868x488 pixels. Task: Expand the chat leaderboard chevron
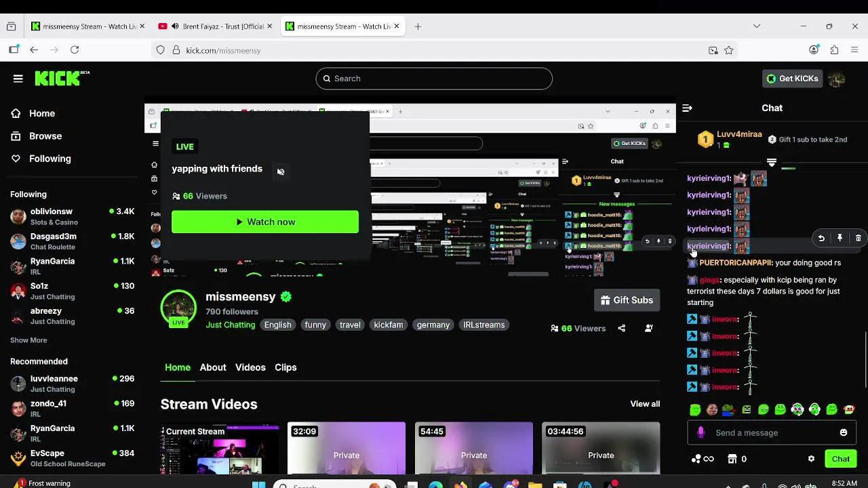[772, 163]
